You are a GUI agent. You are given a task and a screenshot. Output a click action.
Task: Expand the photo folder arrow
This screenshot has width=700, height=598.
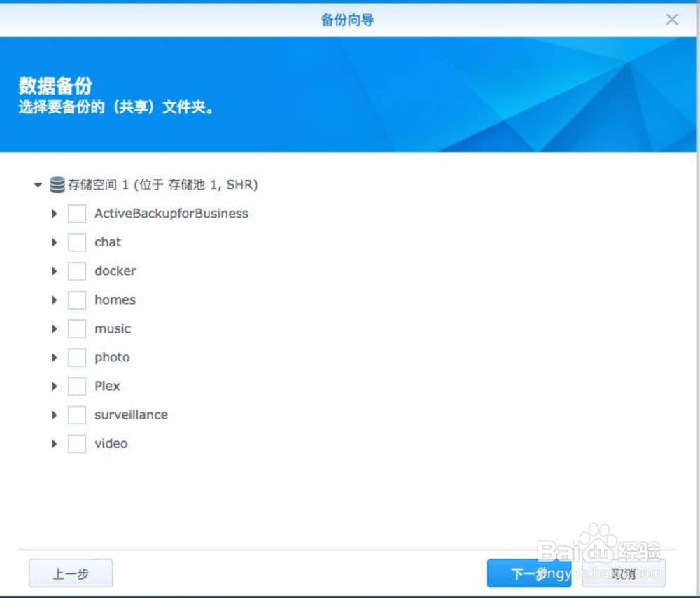(55, 357)
